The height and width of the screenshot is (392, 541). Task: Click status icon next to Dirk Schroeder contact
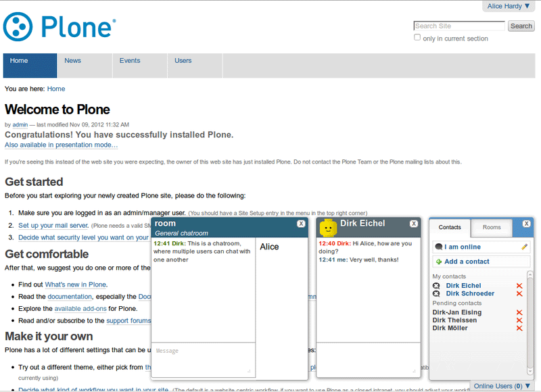tap(436, 294)
